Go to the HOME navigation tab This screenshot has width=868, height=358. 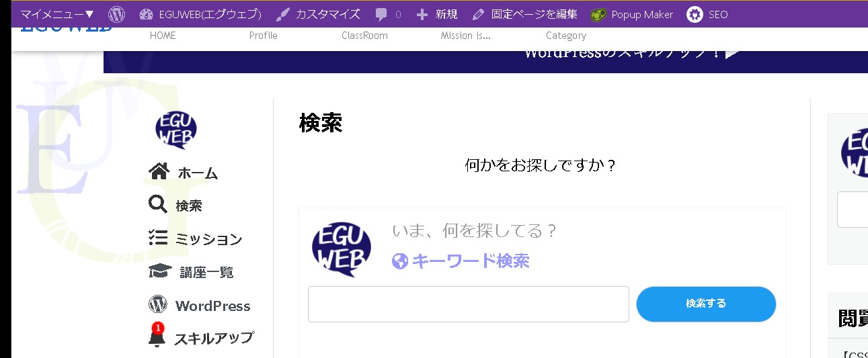pyautogui.click(x=163, y=36)
